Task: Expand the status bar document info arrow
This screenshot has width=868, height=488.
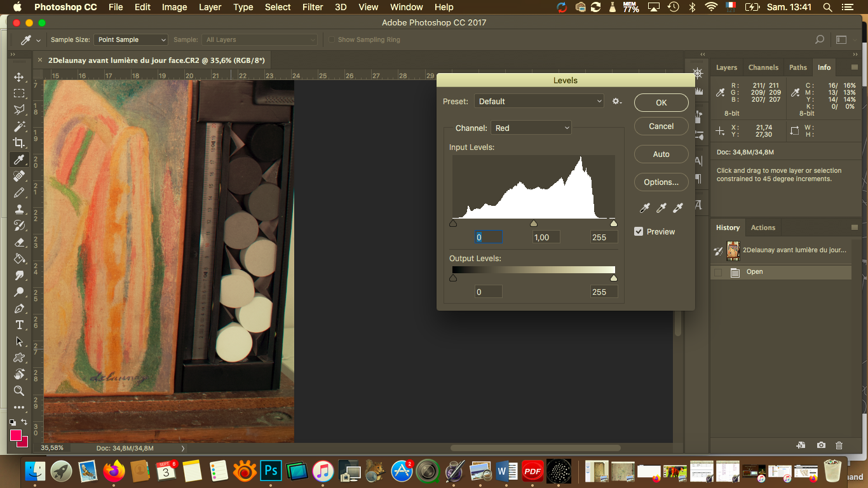Action: click(183, 448)
